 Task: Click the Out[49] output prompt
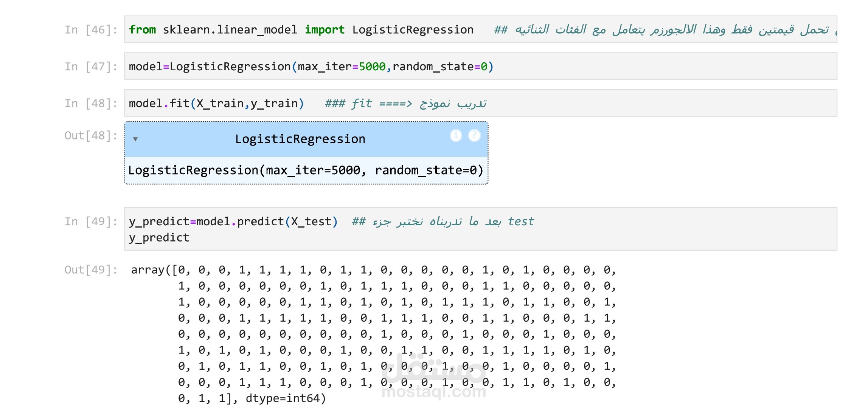click(x=91, y=270)
